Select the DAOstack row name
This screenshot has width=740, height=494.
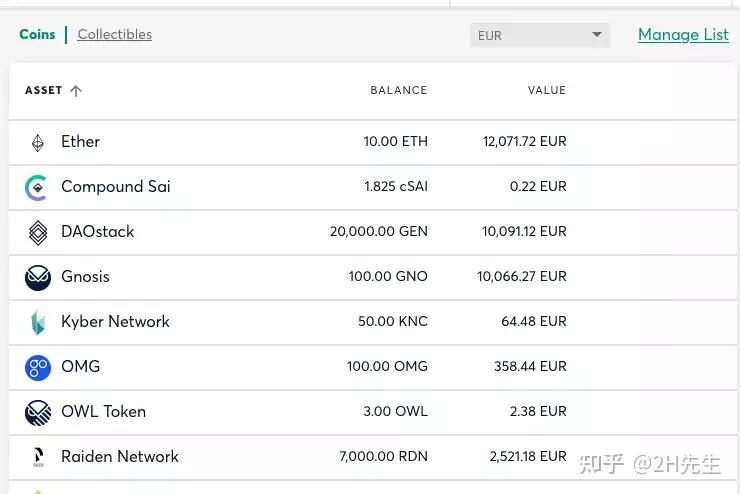[x=97, y=231]
